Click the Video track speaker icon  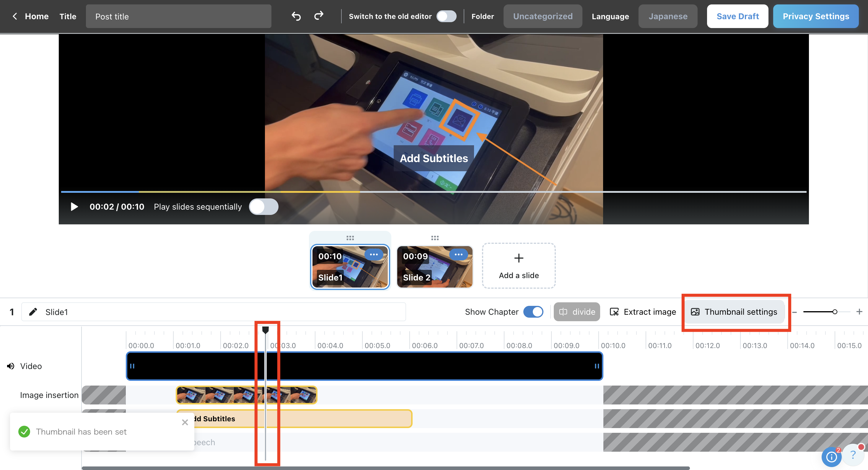pyautogui.click(x=11, y=366)
